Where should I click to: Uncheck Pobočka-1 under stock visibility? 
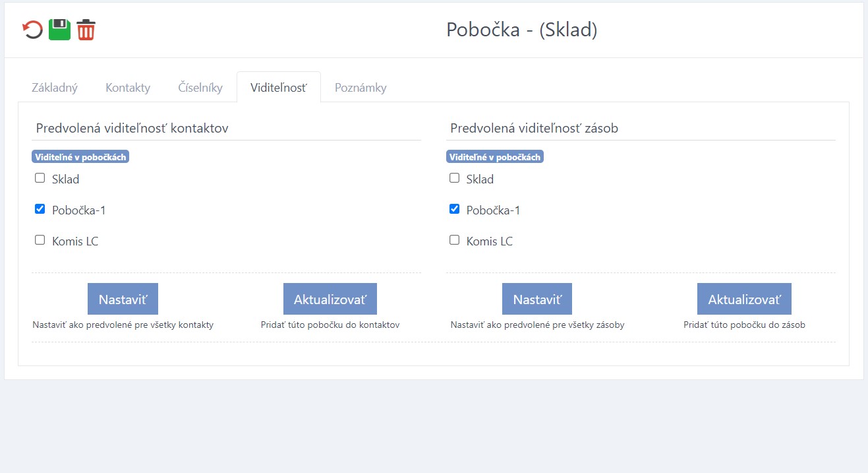click(x=454, y=209)
